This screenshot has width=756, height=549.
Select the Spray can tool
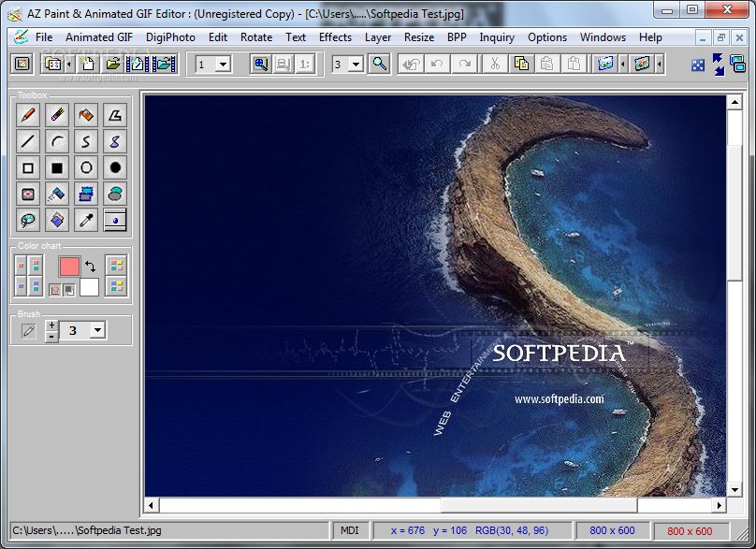[57, 195]
